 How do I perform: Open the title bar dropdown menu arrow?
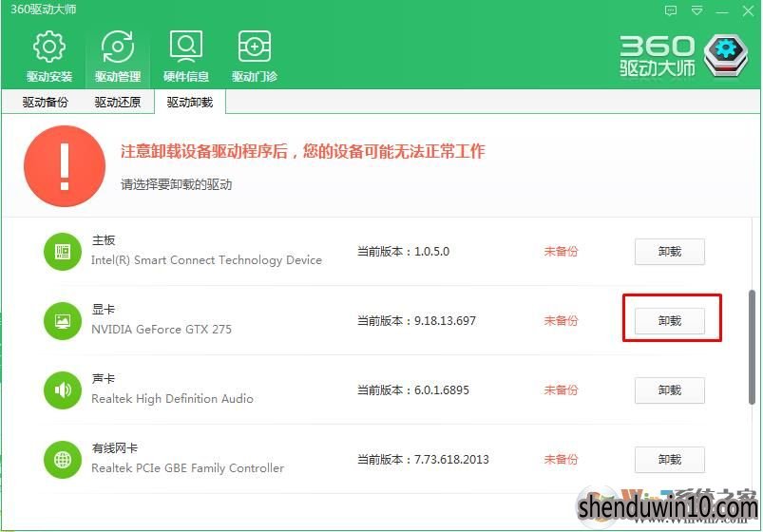tap(696, 10)
